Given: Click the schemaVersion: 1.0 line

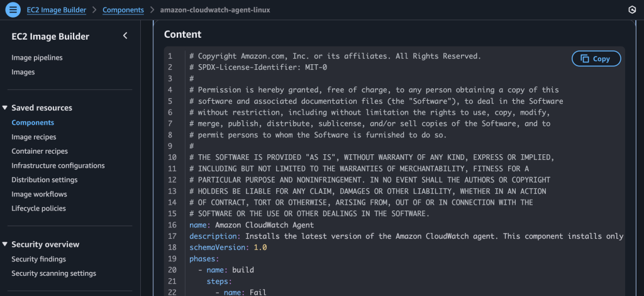Looking at the screenshot, I should coord(228,248).
